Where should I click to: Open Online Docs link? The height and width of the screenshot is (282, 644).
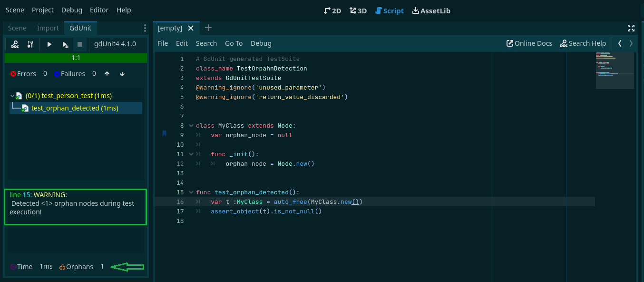[x=529, y=43]
